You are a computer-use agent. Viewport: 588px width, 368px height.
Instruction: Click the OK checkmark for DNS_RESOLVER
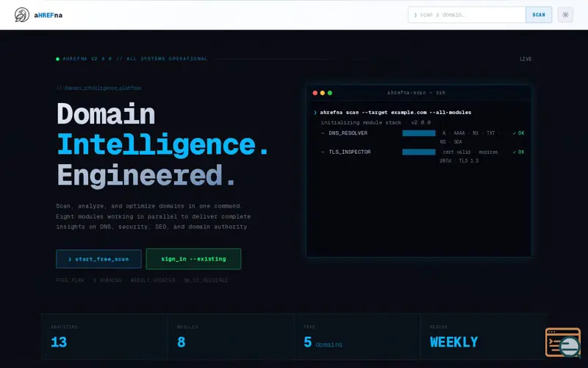coord(519,133)
